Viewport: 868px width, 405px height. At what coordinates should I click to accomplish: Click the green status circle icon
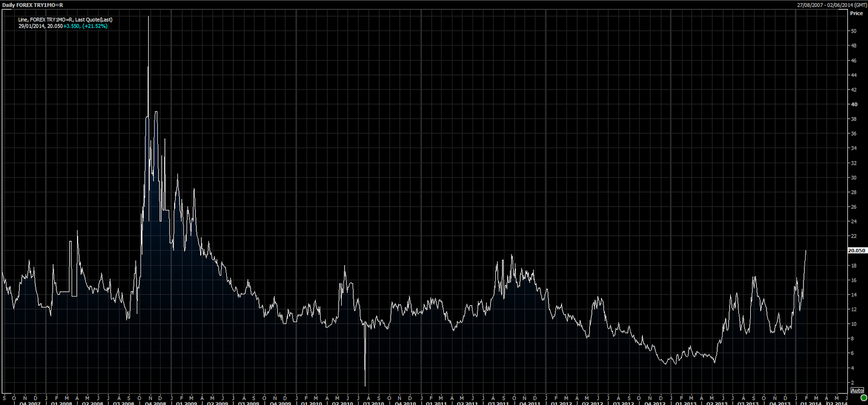tap(864, 398)
